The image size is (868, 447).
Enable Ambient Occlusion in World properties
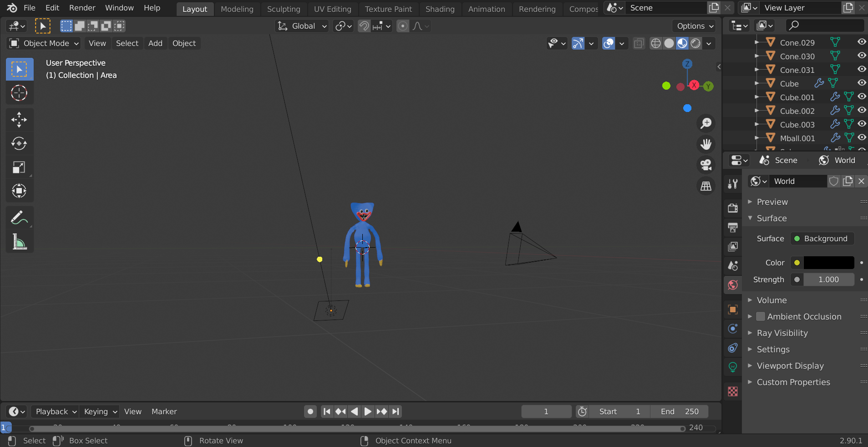click(x=761, y=316)
